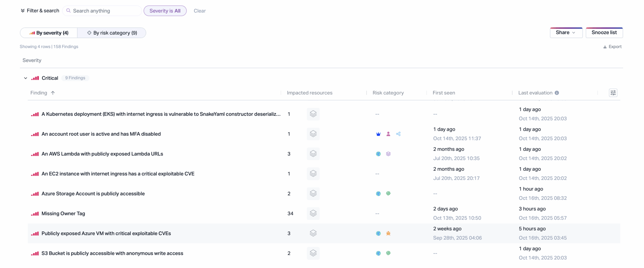Screen dimensions: 644x268
Task: Click the Last evaluation info icon
Action: pos(557,93)
